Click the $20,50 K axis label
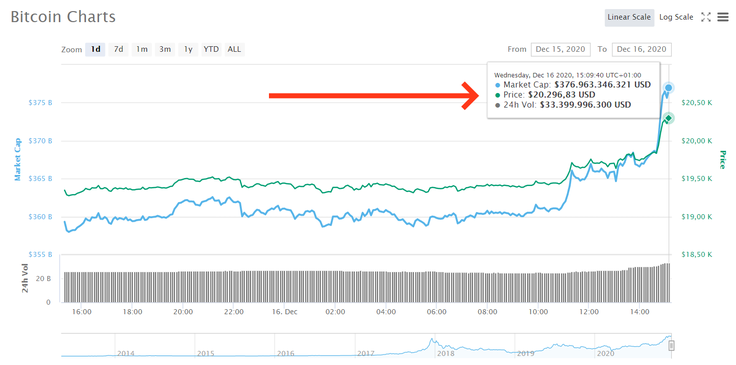Screen dimensions: 736x365 tap(697, 102)
